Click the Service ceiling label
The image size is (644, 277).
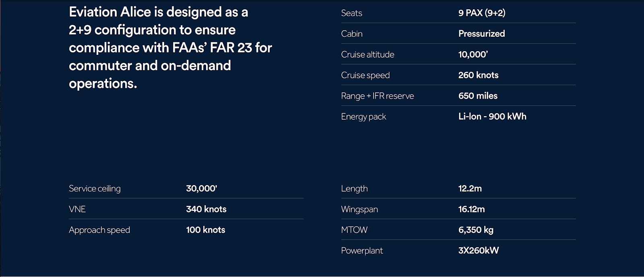coord(95,189)
